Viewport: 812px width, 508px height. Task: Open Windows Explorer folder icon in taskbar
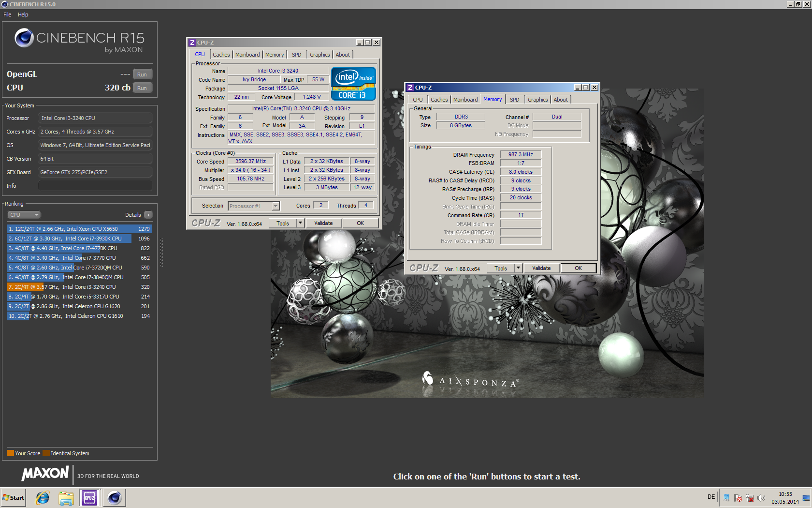coord(66,498)
